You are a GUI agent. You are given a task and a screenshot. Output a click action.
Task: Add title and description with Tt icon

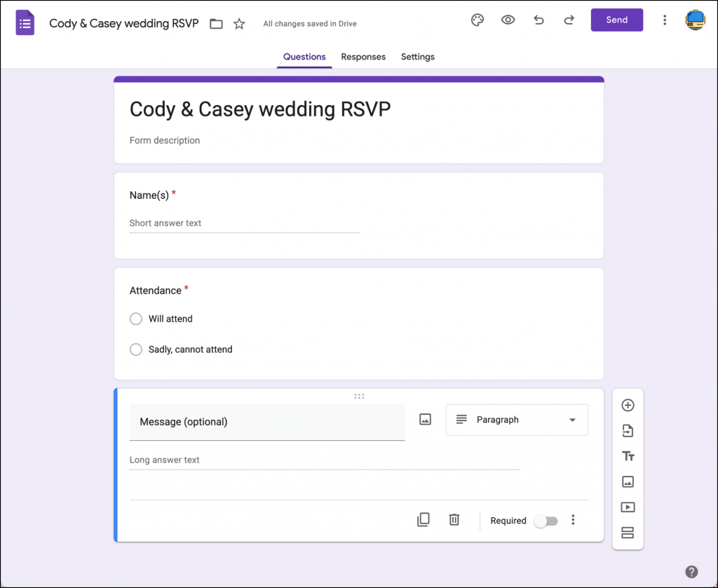pos(628,456)
